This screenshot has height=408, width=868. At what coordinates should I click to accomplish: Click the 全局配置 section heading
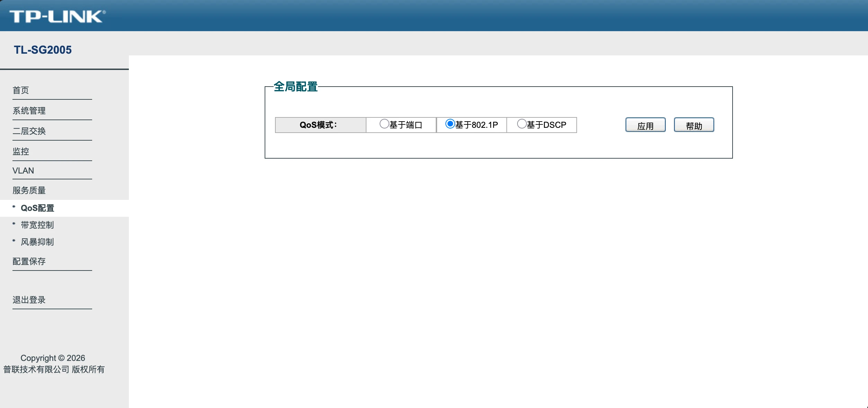[x=296, y=87]
